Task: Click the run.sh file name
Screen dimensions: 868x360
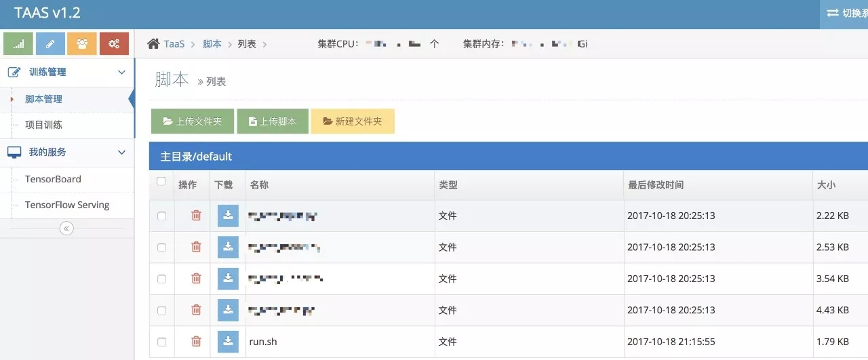Action: pyautogui.click(x=263, y=342)
